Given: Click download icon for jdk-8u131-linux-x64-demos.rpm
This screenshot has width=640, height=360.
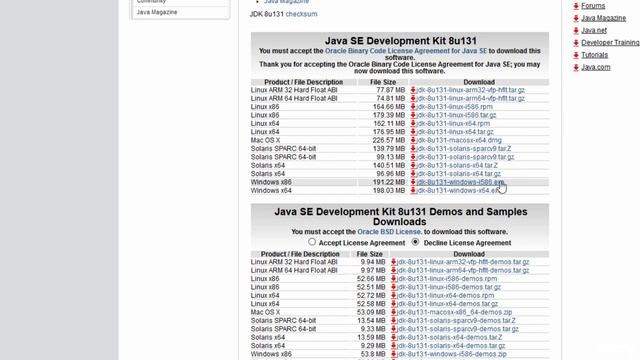Looking at the screenshot, I should [393, 296].
